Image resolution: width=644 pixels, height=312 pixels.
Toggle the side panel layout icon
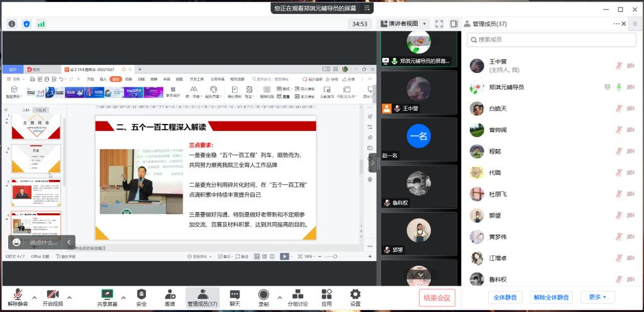454,24
